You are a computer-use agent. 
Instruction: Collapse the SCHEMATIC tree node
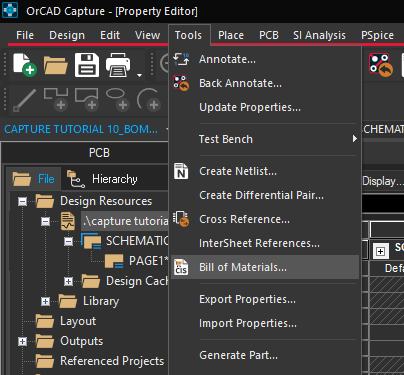[x=68, y=241]
